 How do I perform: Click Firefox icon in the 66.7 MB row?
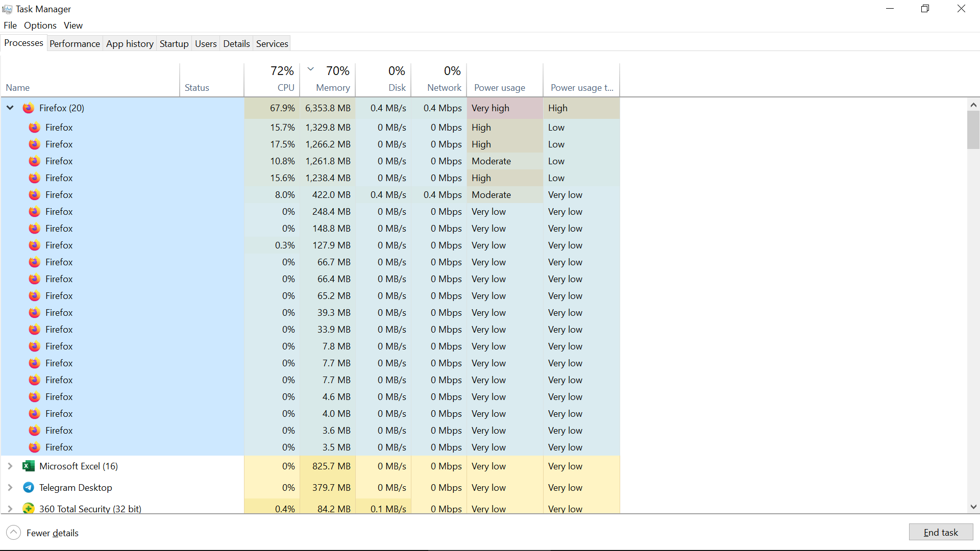coord(34,262)
